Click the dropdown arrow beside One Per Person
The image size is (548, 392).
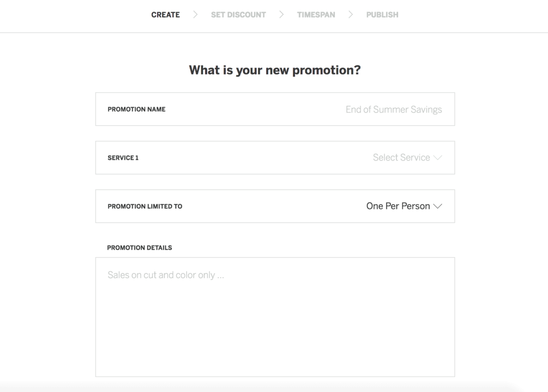coord(438,206)
